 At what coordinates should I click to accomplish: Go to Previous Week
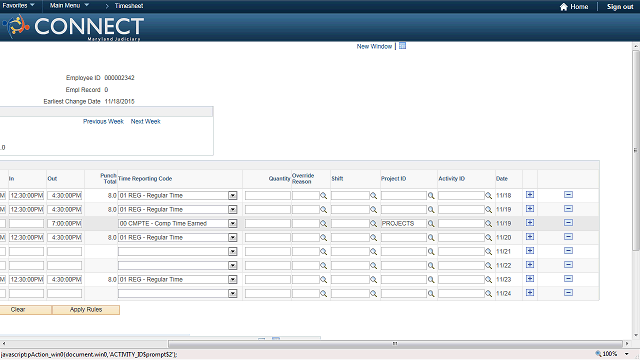point(103,121)
